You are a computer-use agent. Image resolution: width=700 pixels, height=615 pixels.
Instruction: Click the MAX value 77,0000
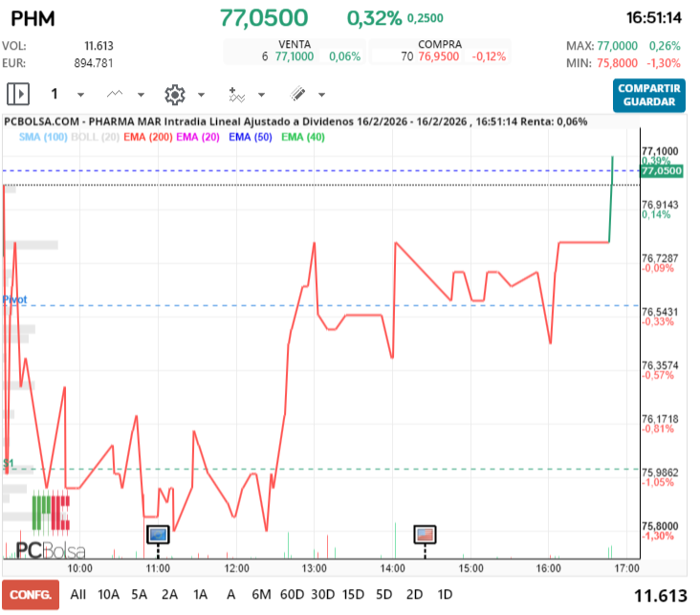(617, 46)
